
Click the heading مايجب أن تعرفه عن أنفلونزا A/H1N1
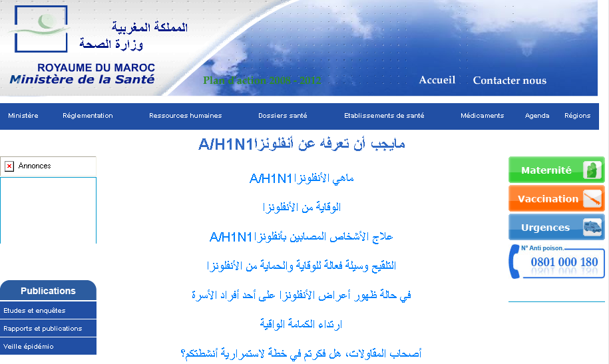click(302, 144)
